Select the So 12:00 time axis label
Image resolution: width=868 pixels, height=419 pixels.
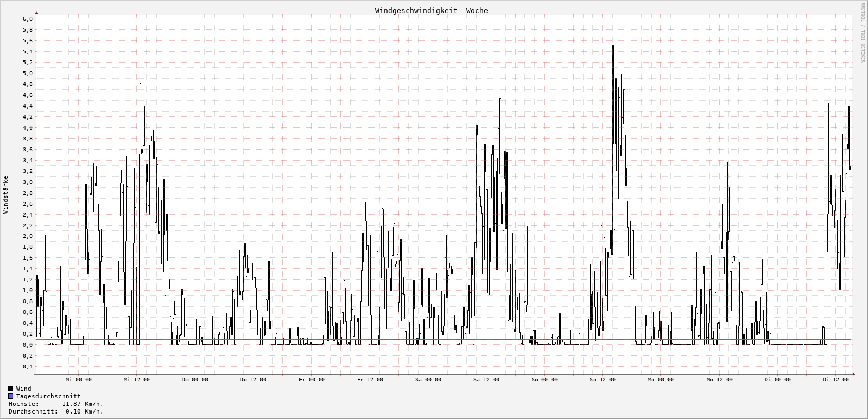[603, 380]
